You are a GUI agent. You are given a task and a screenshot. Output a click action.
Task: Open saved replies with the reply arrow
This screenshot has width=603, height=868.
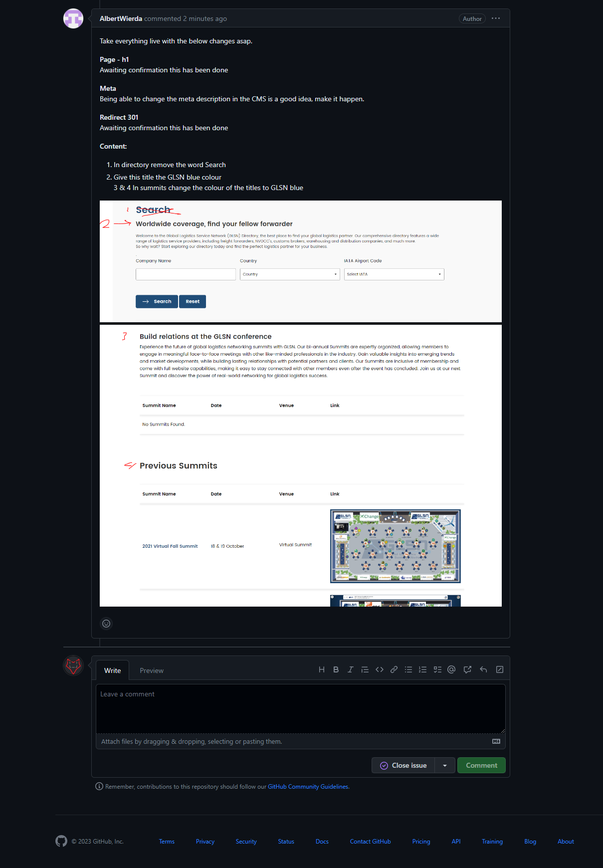483,669
